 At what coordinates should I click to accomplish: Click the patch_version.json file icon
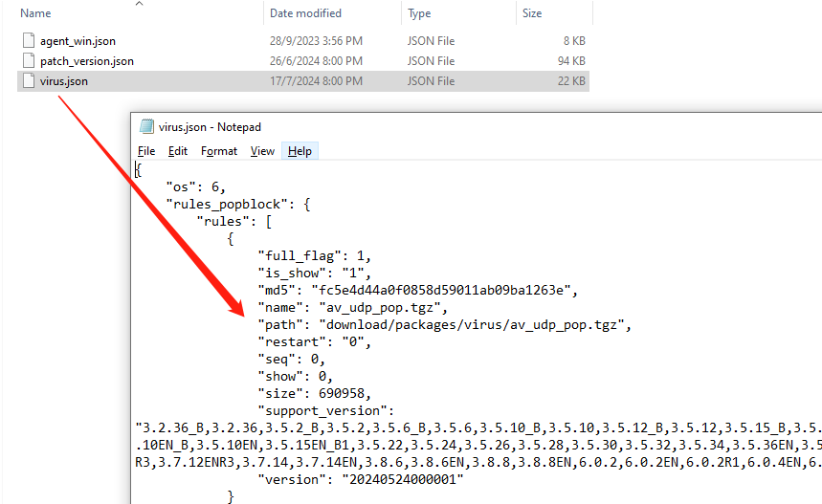pos(29,61)
